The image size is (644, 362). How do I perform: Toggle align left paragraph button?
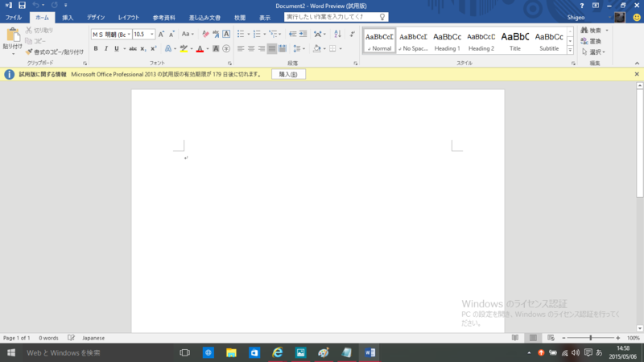click(241, 49)
